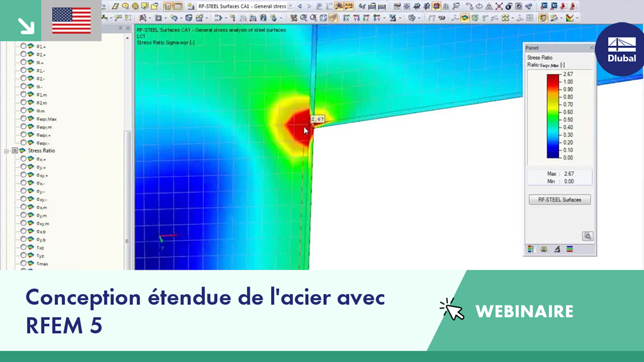Click the σeqv,- tree row label
Screen dimensions: 644x362
43,143
